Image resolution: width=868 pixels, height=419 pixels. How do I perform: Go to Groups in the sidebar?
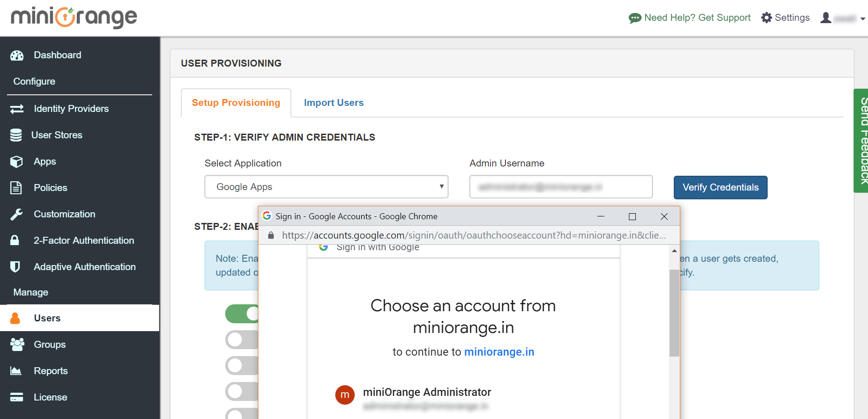(x=49, y=345)
